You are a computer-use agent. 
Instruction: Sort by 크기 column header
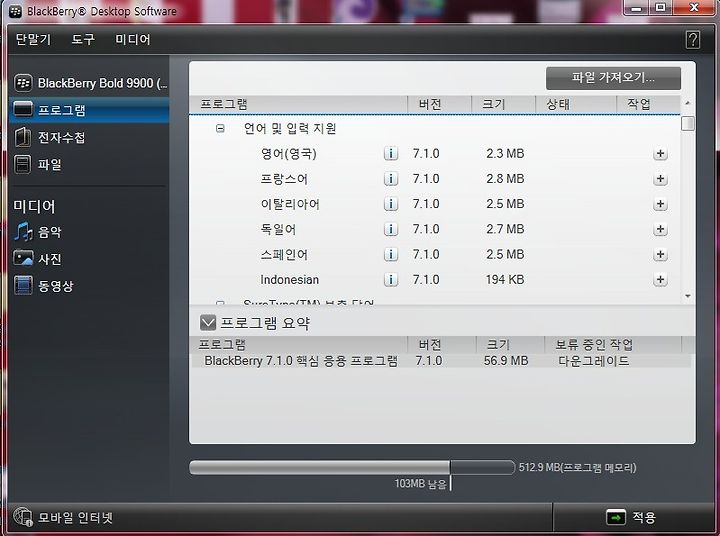(x=503, y=104)
